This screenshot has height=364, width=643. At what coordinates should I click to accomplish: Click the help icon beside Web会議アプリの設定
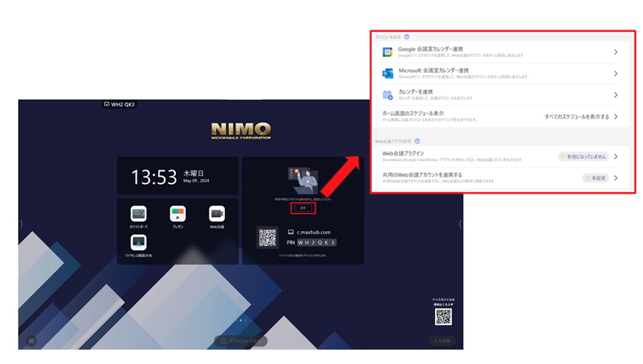417,141
